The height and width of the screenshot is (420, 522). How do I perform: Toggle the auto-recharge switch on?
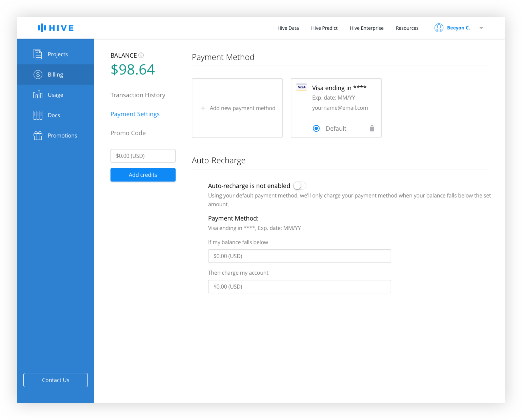point(299,186)
